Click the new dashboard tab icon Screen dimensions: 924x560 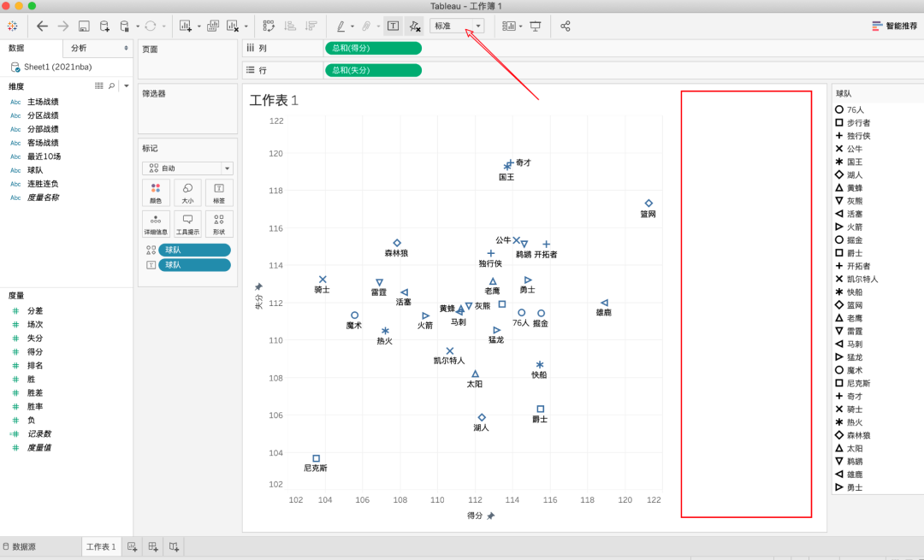click(x=153, y=547)
